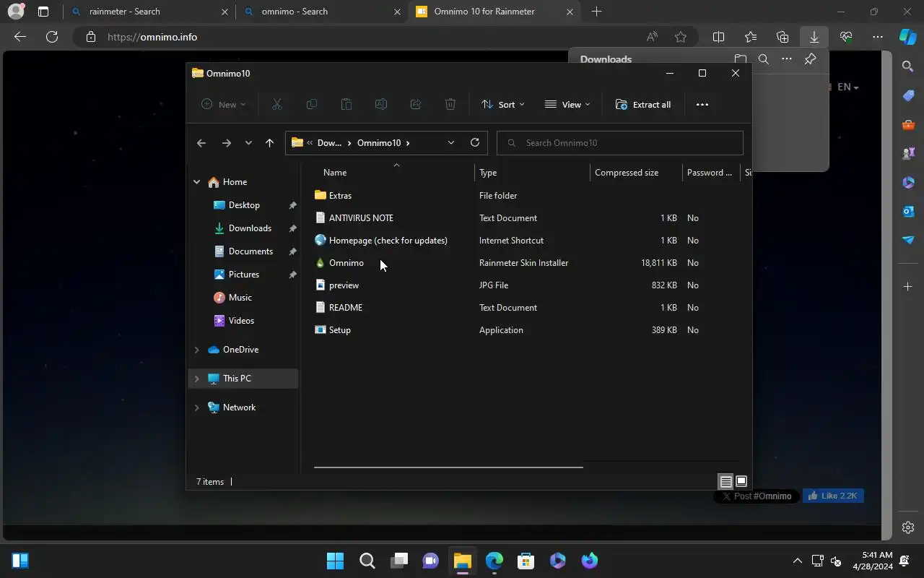
Task: Click Edge's back navigation arrow
Action: click(20, 37)
